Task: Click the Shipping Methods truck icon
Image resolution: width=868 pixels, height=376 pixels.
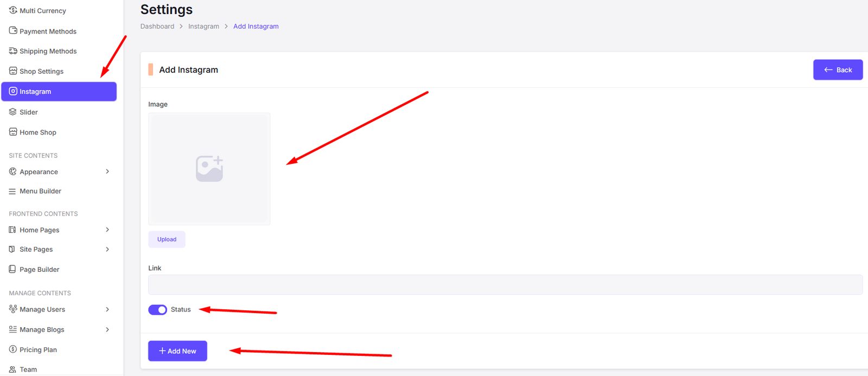Action: [13, 51]
